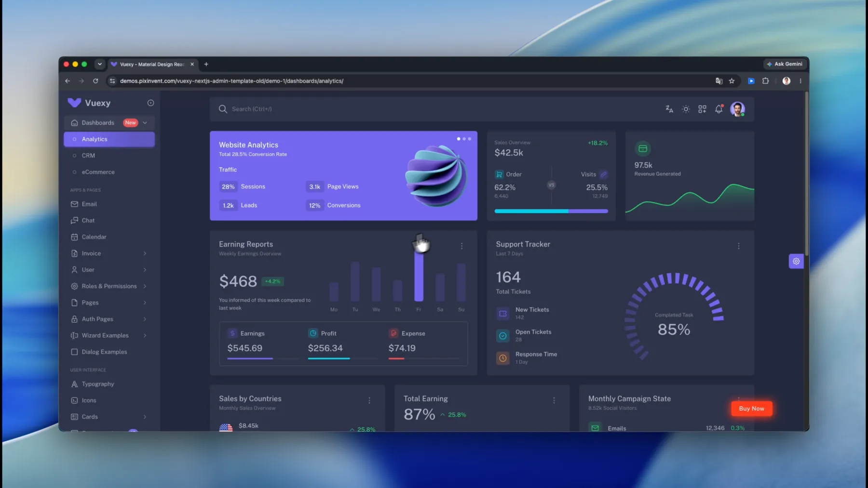Open the user avatar in dashboard navbar
The width and height of the screenshot is (868, 488).
coord(737,109)
